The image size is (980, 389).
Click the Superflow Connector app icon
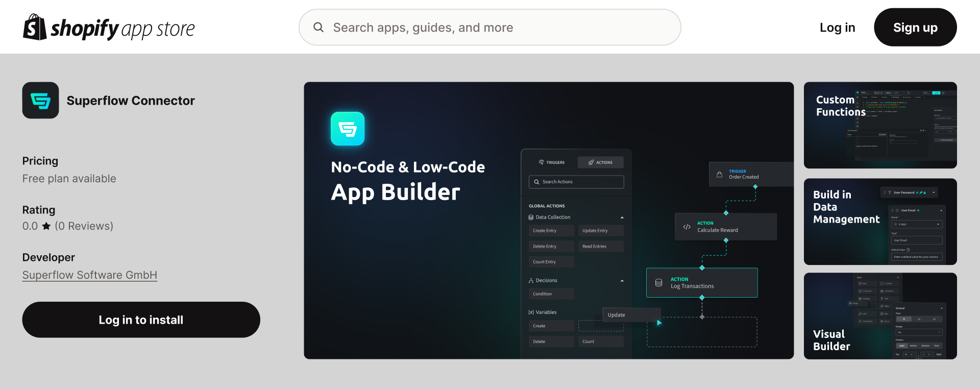tap(41, 101)
